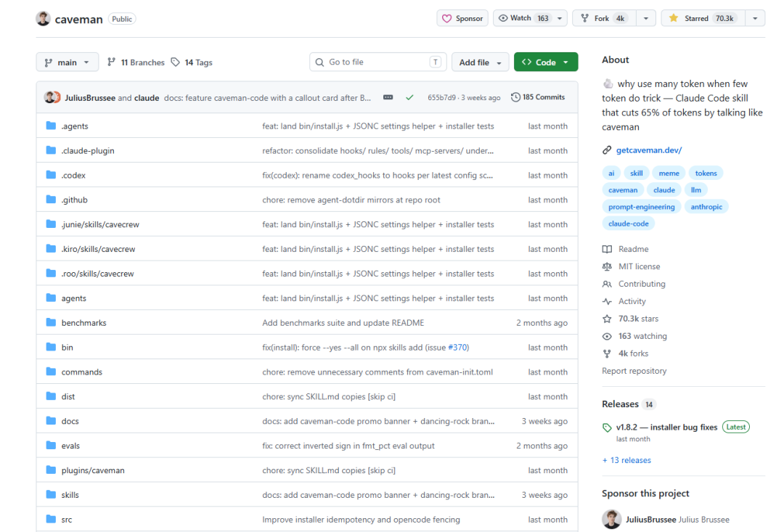
Task: Click the 'tokens' topic tag
Action: click(706, 173)
